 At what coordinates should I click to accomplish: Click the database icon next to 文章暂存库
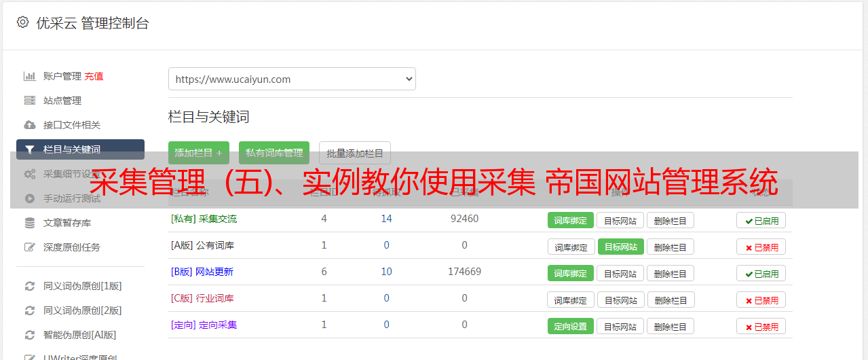tap(30, 223)
